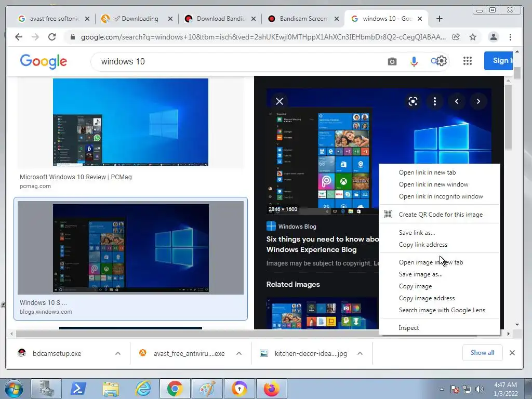Click the taskbar clock showing 4:47 AM

(x=505, y=389)
